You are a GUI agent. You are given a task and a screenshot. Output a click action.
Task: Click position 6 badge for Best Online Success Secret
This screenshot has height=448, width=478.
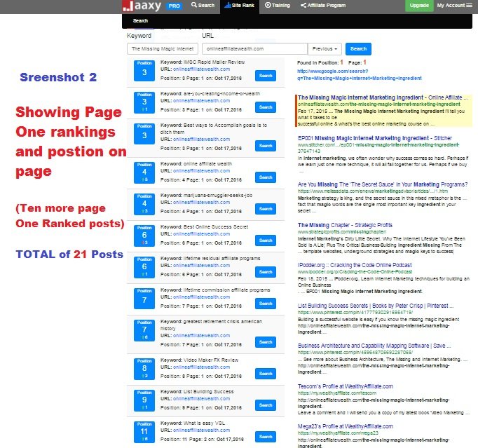pos(144,236)
